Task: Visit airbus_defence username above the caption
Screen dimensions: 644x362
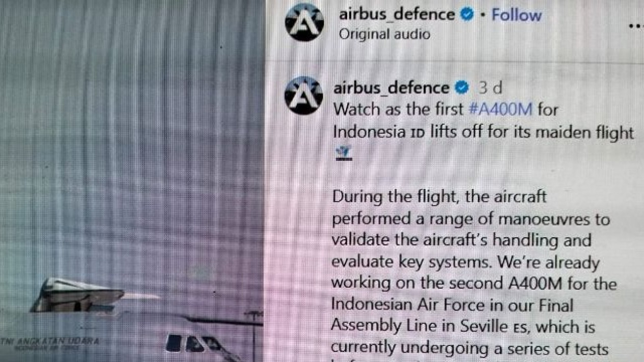Action: point(391,88)
